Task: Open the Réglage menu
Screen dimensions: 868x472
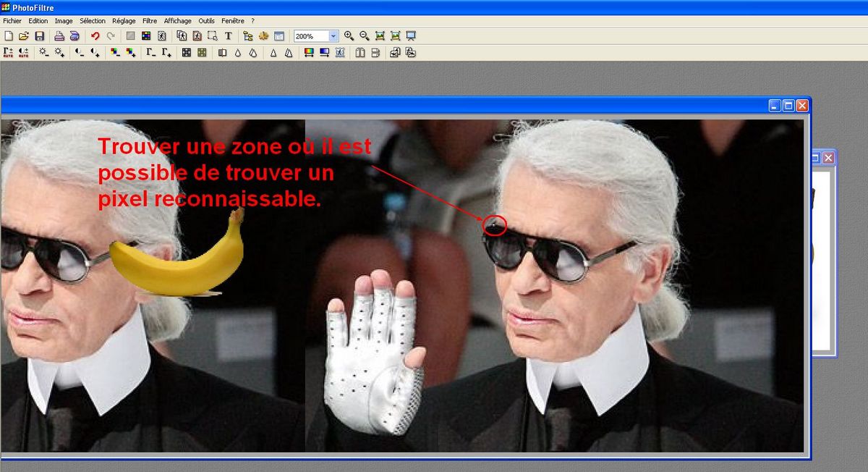Action: point(124,21)
